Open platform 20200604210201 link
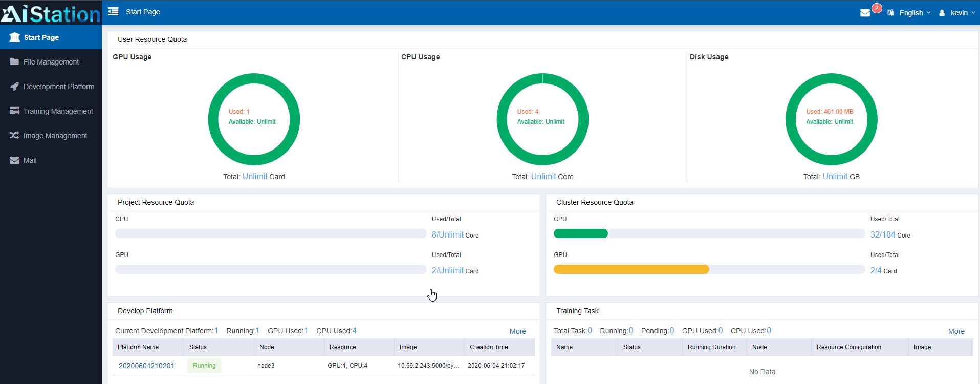The image size is (980, 384). click(x=146, y=366)
